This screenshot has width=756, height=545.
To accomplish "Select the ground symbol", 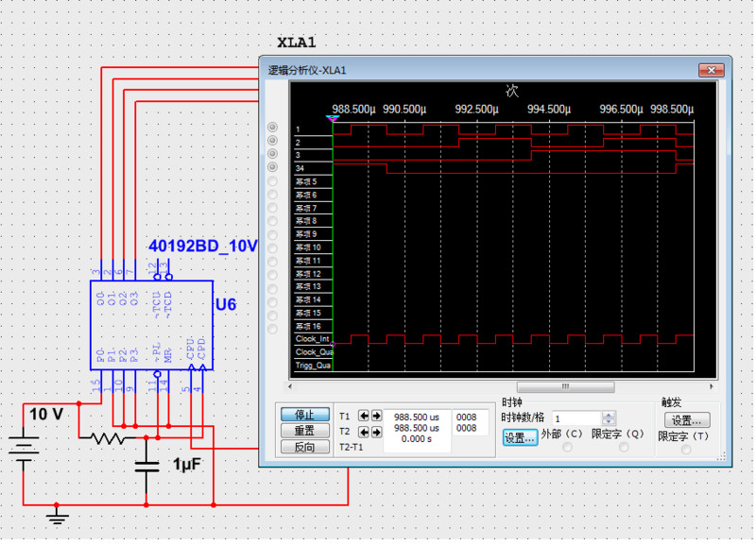I will pos(59,516).
